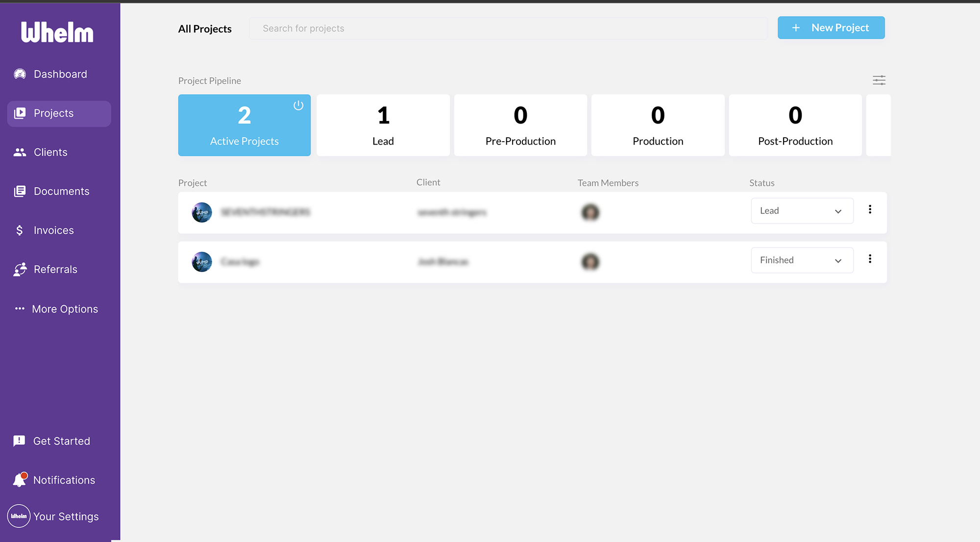Viewport: 980px width, 542px height.
Task: Open Clients from the people icon
Action: [x=20, y=152]
